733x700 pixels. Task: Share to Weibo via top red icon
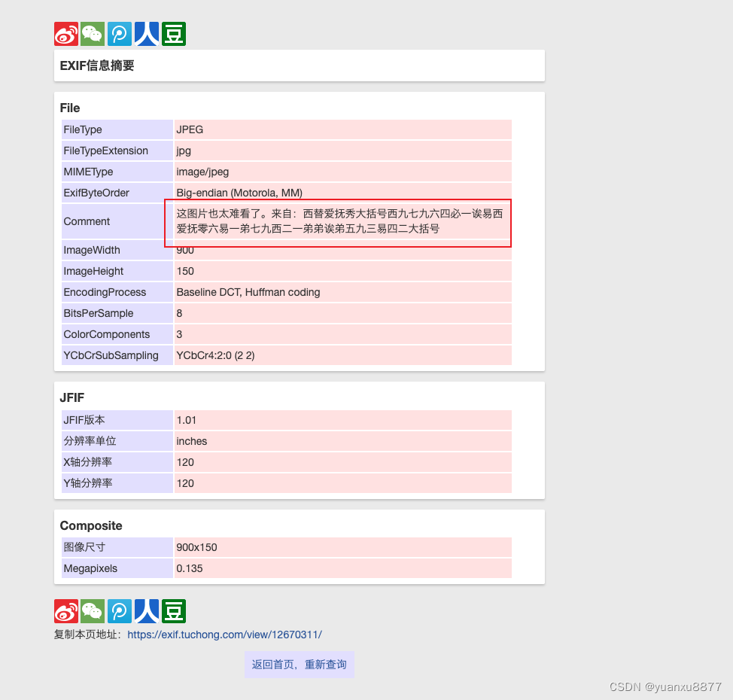[x=65, y=33]
